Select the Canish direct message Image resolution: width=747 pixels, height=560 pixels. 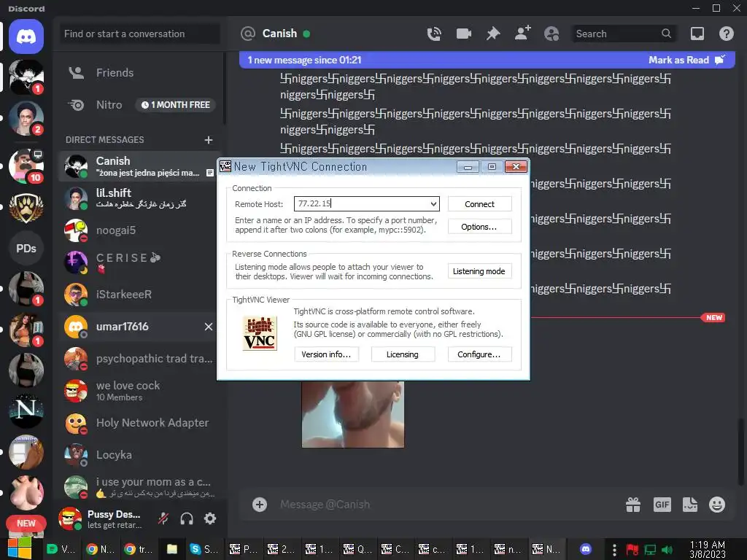(x=138, y=166)
